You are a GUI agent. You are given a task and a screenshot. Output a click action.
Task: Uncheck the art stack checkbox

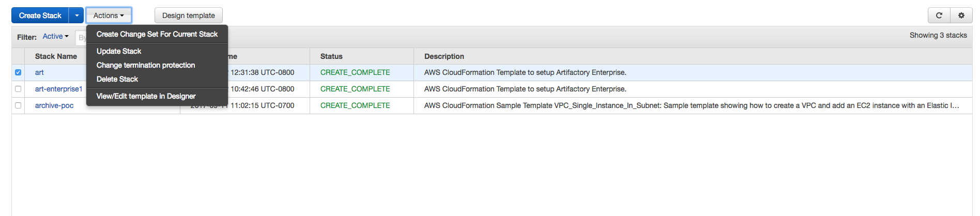tap(18, 72)
